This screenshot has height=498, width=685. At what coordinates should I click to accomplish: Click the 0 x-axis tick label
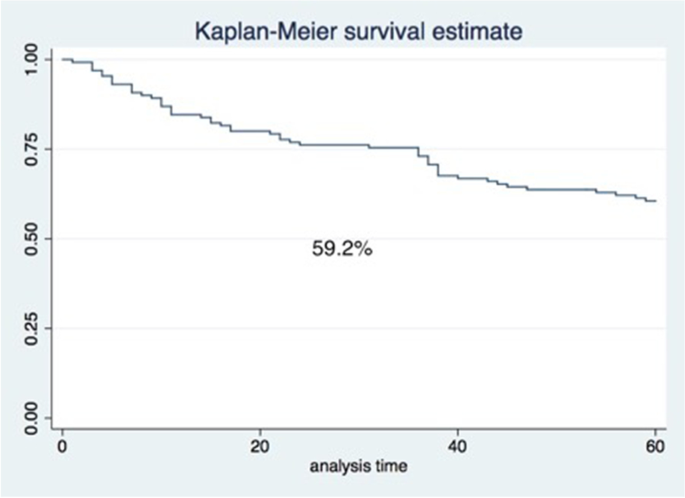point(63,445)
